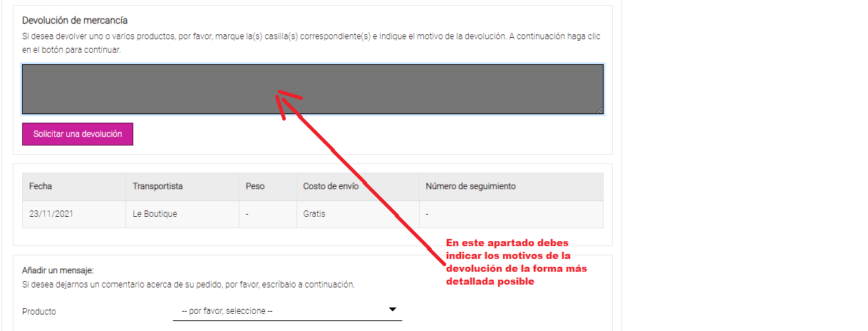
Task: Click the Añadir un mensaje label
Action: point(58,270)
